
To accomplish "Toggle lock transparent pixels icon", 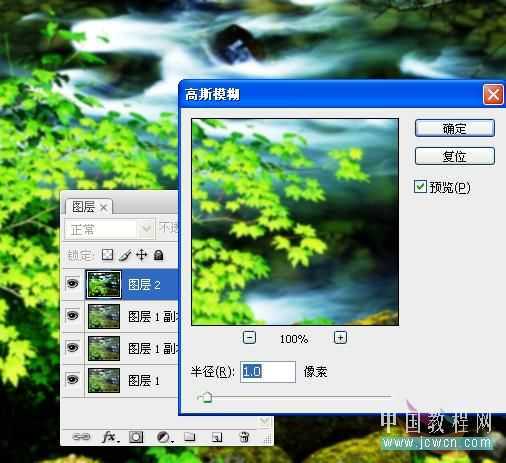I will click(x=107, y=255).
